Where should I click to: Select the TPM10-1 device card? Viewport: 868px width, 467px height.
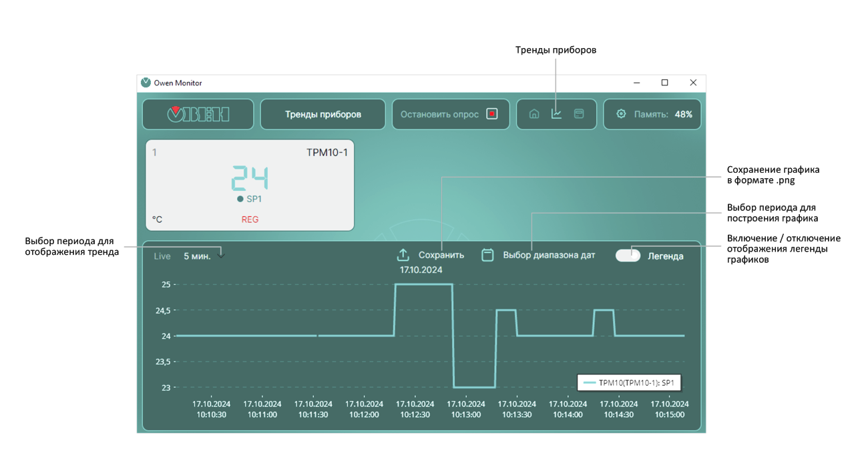250,183
